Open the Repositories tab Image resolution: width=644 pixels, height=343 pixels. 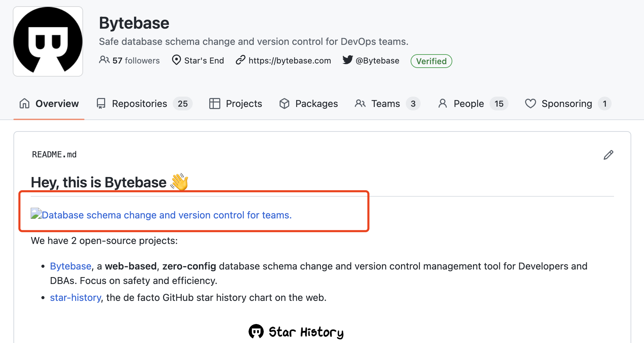144,104
